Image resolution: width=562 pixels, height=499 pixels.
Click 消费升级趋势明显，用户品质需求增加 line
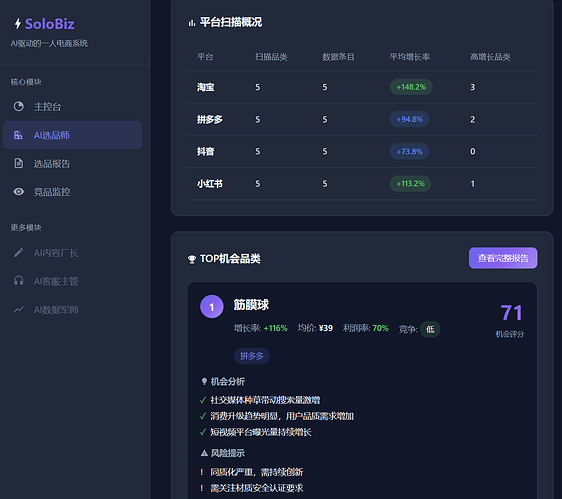tap(282, 416)
